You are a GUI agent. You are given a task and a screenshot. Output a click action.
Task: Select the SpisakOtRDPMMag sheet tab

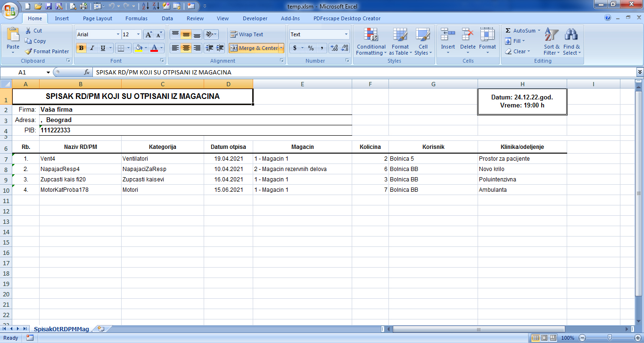tap(61, 328)
